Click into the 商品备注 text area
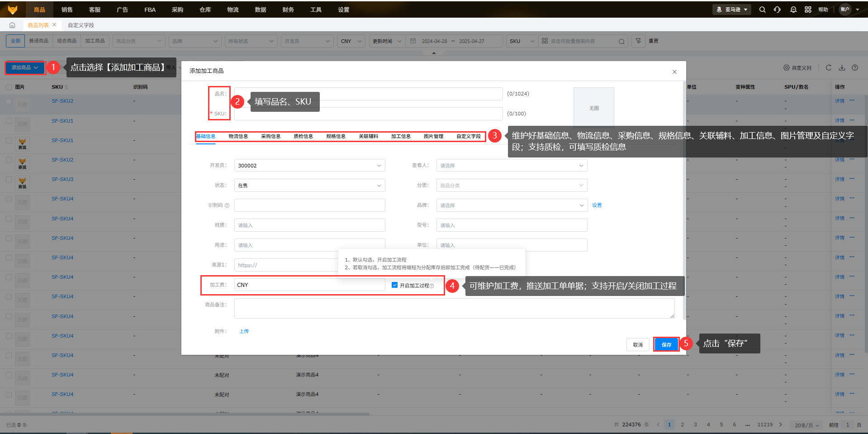 tap(454, 308)
